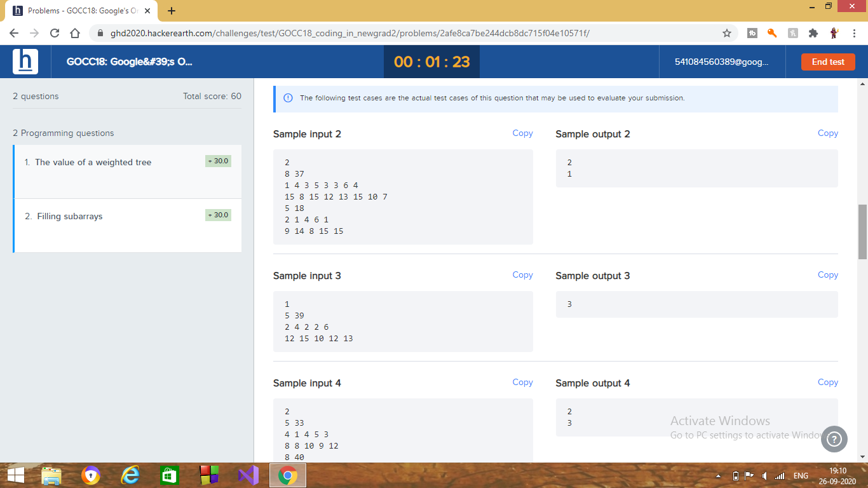Click the user email 541084560389@goog...
This screenshot has width=868, height=488.
click(721, 62)
